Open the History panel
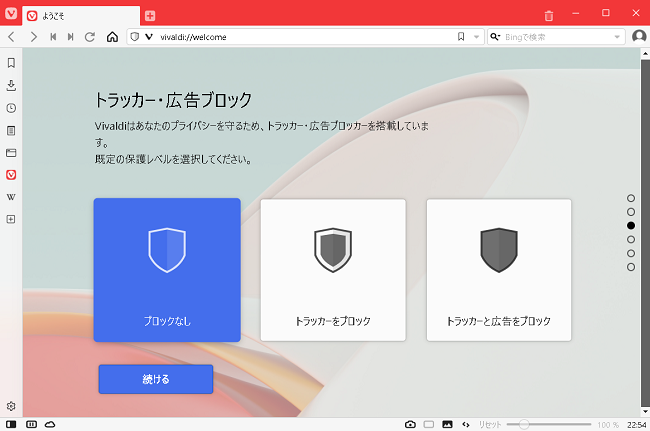 point(11,108)
